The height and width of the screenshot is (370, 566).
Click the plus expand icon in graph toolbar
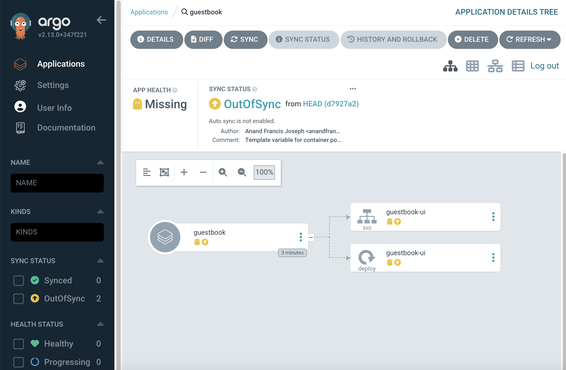184,172
